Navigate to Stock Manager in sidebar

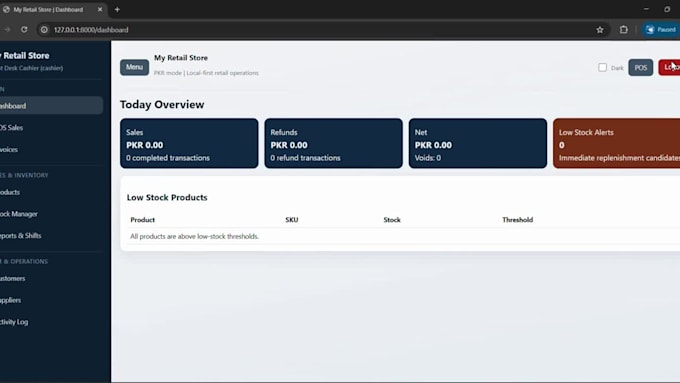tap(51, 214)
